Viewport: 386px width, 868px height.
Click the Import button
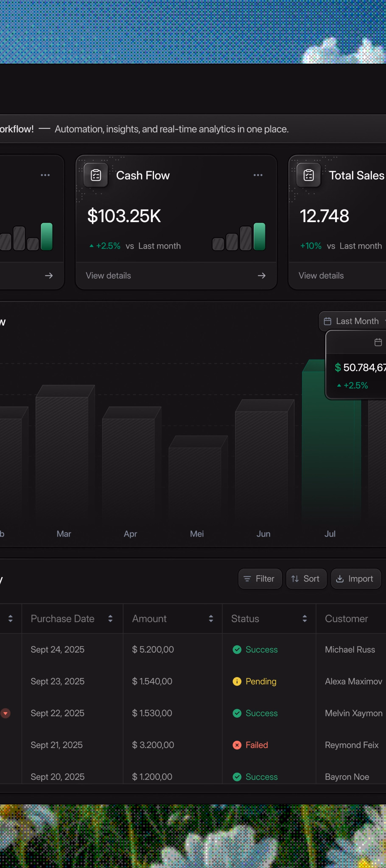pos(356,579)
